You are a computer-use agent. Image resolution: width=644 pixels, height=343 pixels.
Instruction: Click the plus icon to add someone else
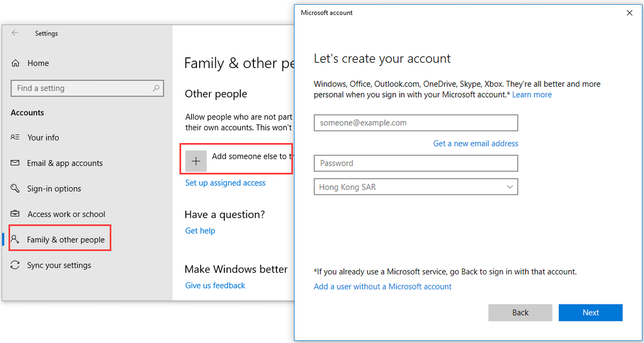[196, 161]
